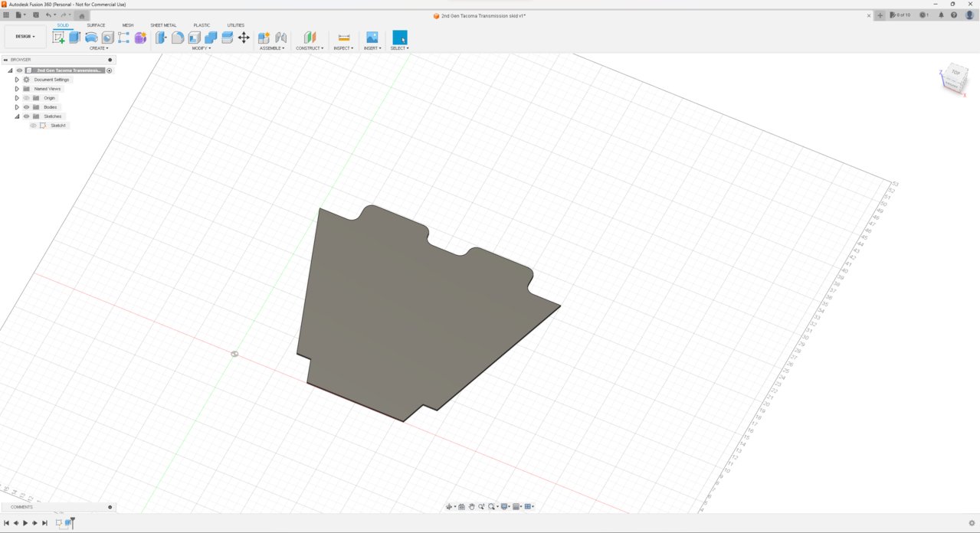Switch to the Plastic tab

[x=202, y=25]
